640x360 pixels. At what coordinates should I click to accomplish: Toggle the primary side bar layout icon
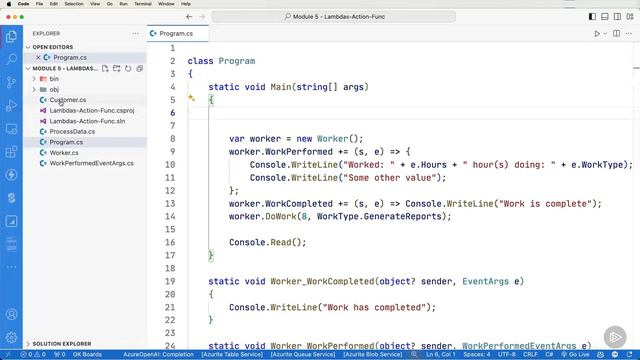click(x=592, y=17)
